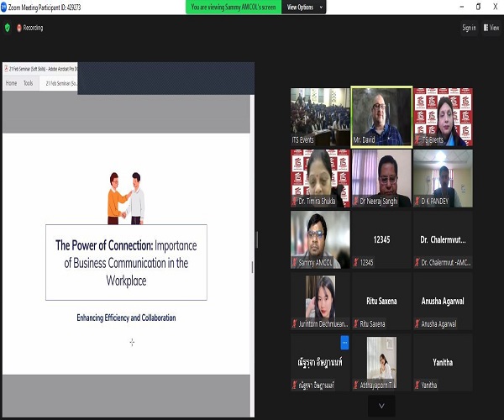The height and width of the screenshot is (420, 504).
Task: Click the screen-share notice for Sammy AMCOL
Action: click(x=234, y=7)
